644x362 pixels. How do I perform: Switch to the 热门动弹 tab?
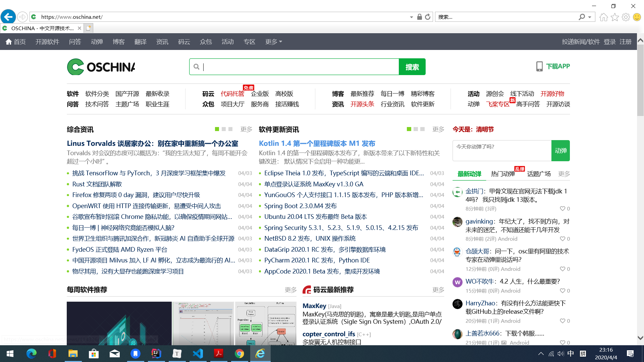(502, 174)
